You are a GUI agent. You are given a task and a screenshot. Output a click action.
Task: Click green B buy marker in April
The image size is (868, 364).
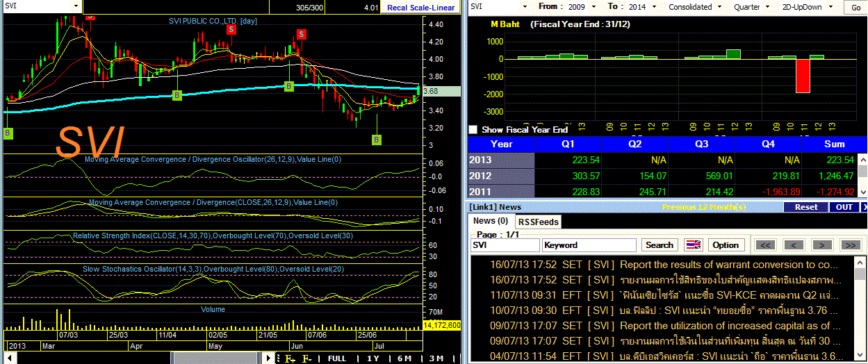177,94
